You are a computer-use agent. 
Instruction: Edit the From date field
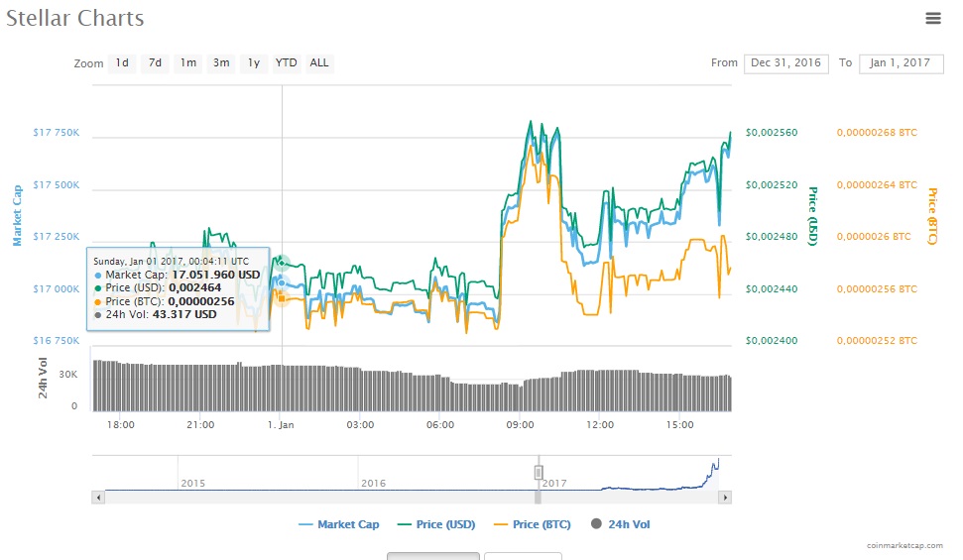[786, 63]
